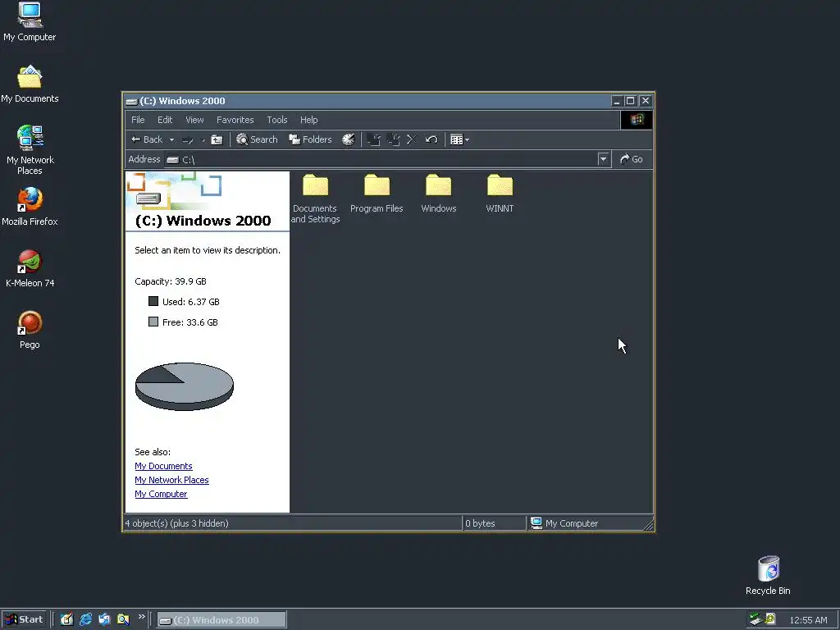Screen dimensions: 840x630
Task: Follow the My Documents link
Action: coord(163,466)
